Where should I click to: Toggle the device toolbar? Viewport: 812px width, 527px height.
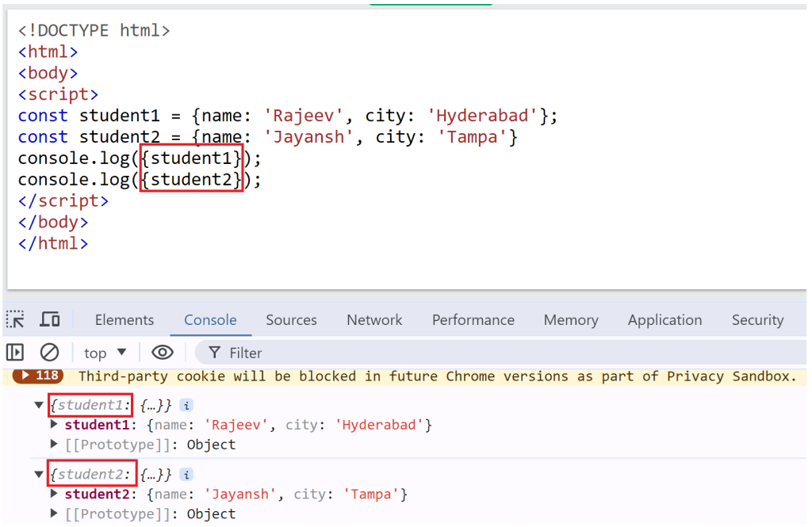tap(50, 319)
